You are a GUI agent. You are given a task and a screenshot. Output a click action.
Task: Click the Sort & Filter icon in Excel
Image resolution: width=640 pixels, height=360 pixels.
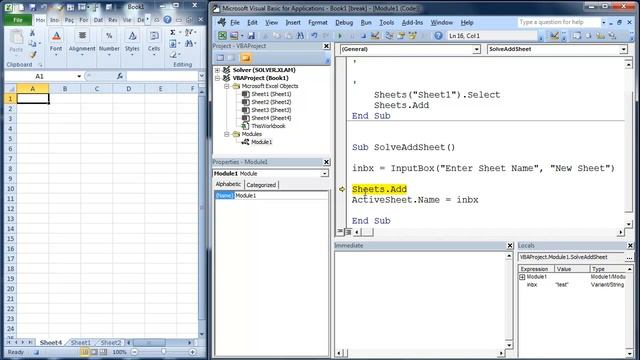point(189,32)
